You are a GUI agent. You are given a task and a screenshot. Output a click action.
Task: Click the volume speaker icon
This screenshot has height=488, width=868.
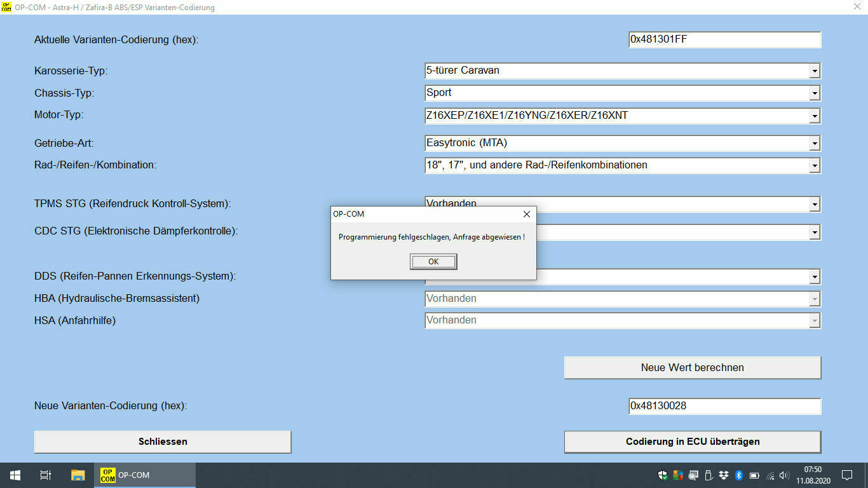[x=785, y=475]
